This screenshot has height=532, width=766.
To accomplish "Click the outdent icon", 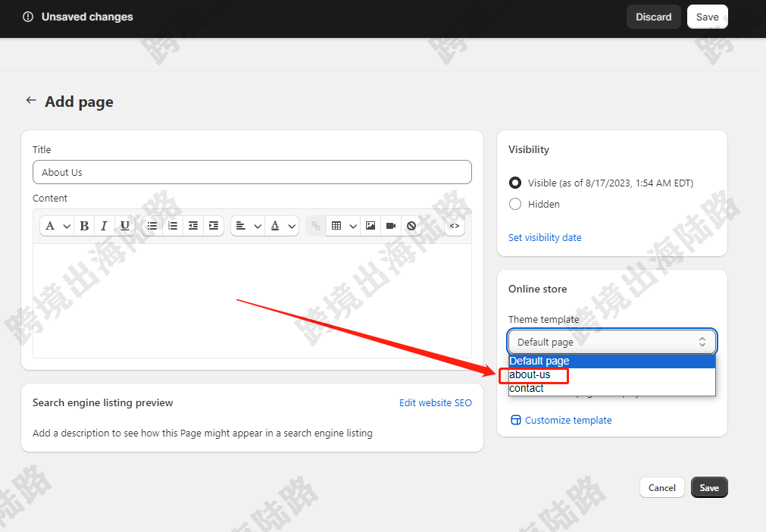I will [193, 226].
